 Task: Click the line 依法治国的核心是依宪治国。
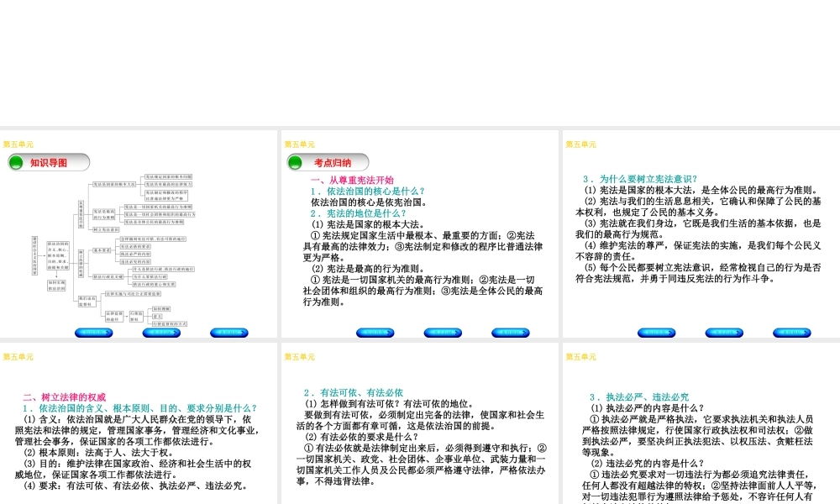click(370, 202)
